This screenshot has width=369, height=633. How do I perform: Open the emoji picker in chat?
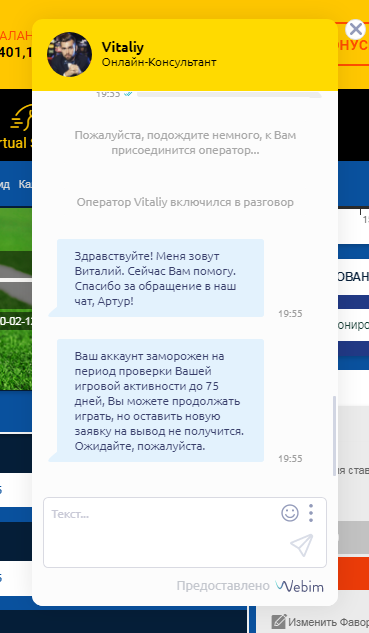(290, 513)
